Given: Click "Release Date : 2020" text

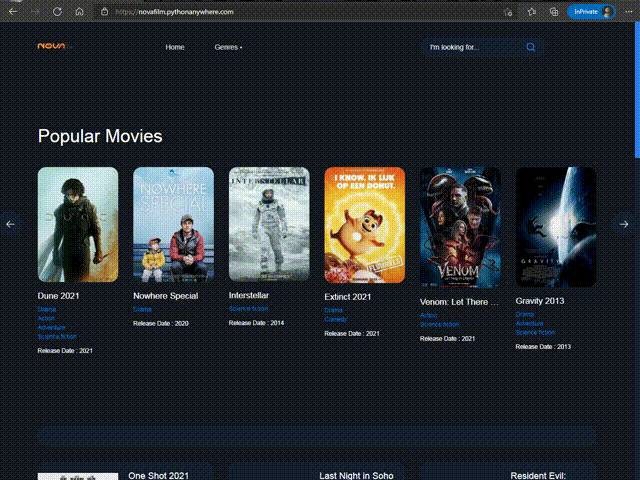Looking at the screenshot, I should [x=161, y=323].
